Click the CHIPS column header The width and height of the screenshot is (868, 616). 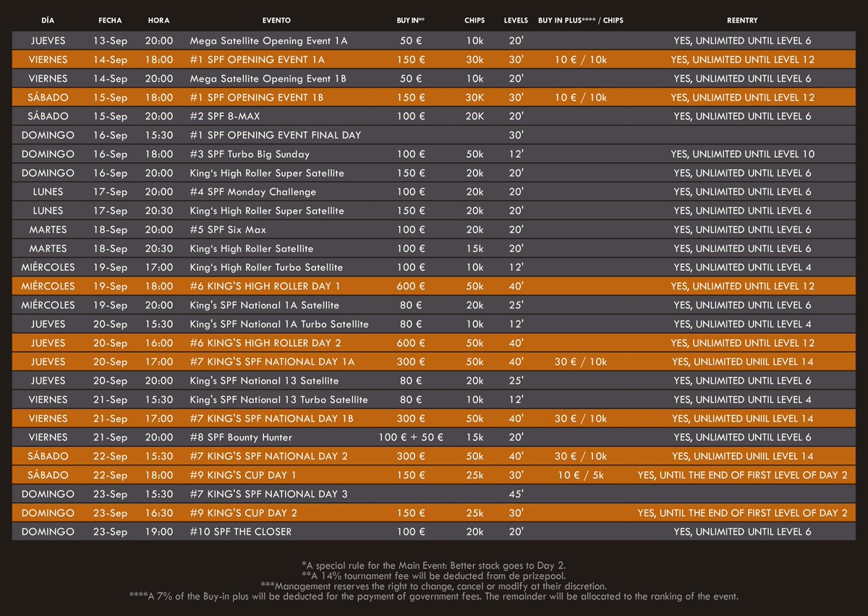tap(475, 21)
